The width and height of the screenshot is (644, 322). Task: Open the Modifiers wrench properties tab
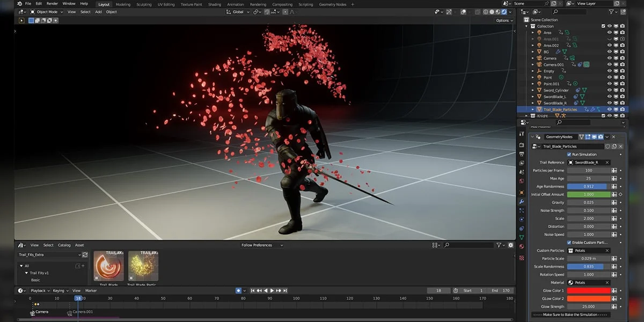521,201
